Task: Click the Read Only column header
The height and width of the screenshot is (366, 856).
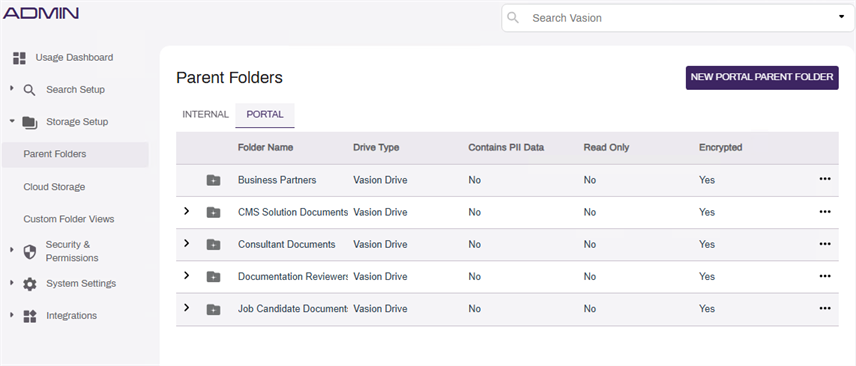Action: (606, 147)
